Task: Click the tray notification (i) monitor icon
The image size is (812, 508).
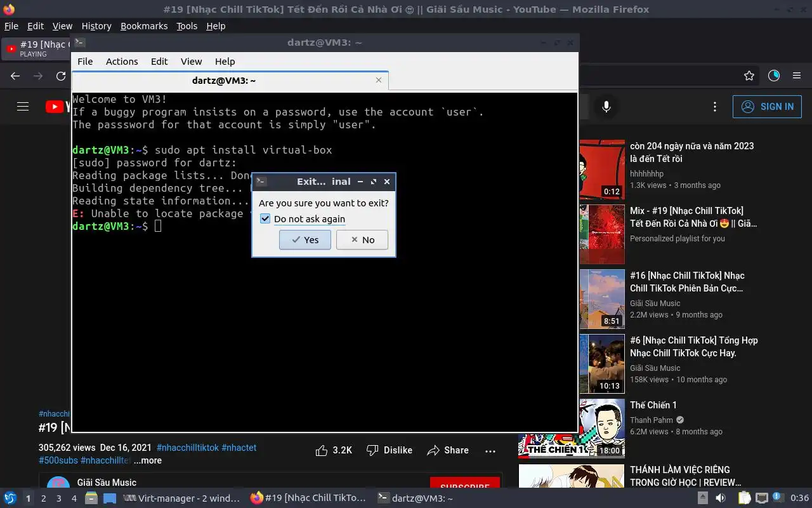Action: tap(780, 498)
